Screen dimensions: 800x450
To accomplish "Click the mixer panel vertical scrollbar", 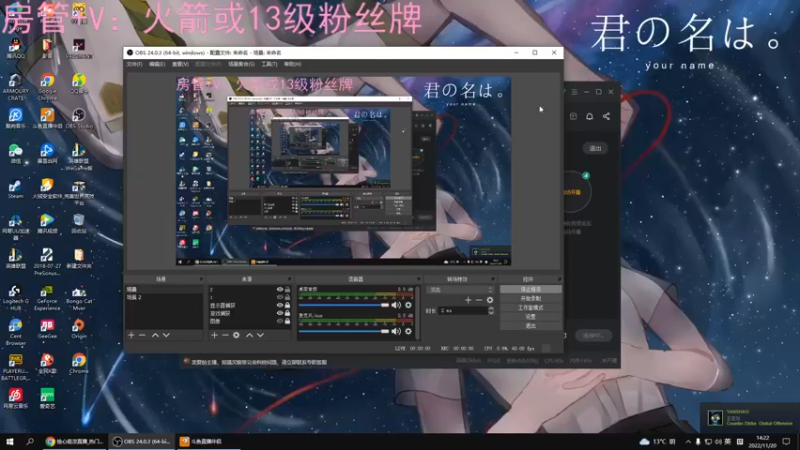I will point(417,312).
